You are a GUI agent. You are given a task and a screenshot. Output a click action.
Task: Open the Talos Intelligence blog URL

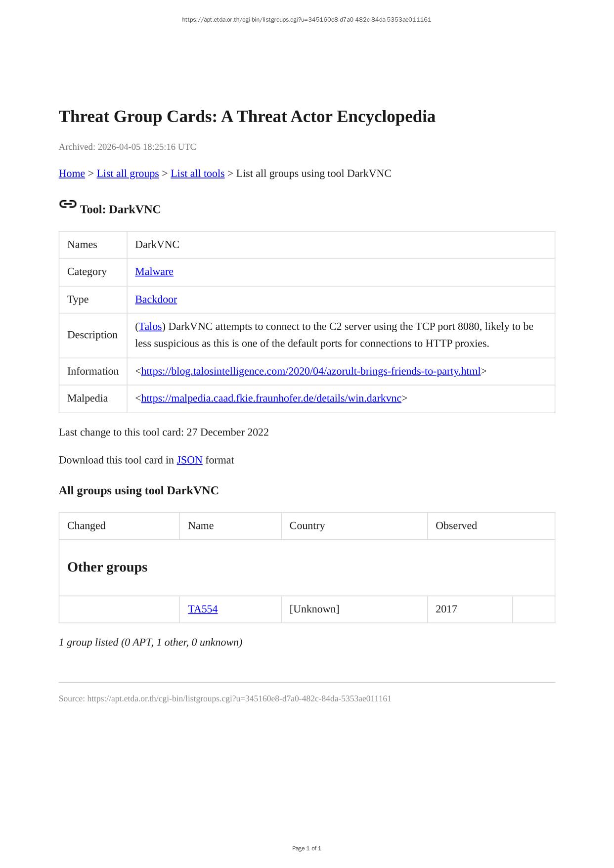(310, 371)
